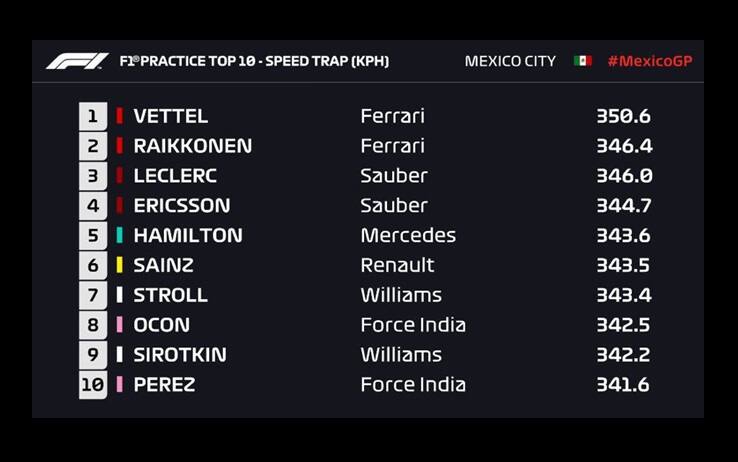
Task: Open the #MexicoGP hashtag link
Action: [649, 61]
